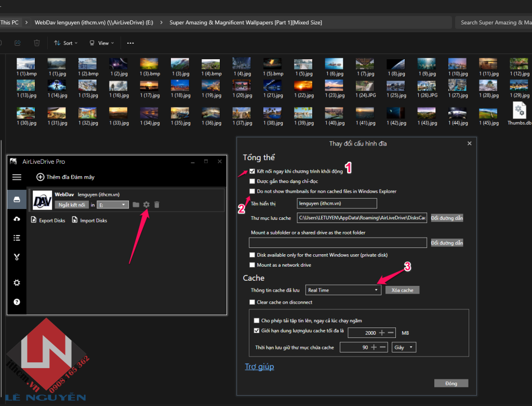Click the 'Xóa cache' button
This screenshot has width=532, height=406.
402,290
